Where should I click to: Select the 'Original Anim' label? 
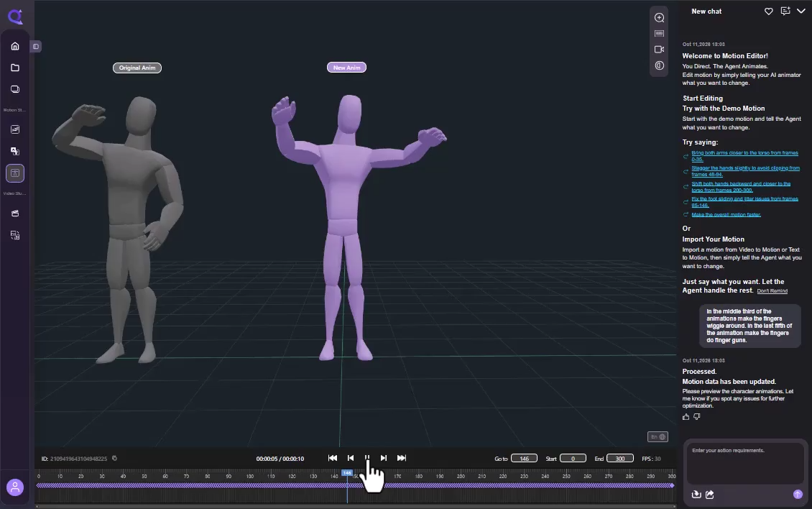[x=137, y=68]
